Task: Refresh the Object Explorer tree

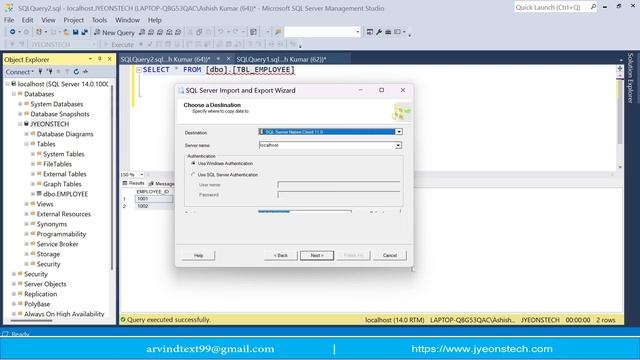Action: [76, 71]
